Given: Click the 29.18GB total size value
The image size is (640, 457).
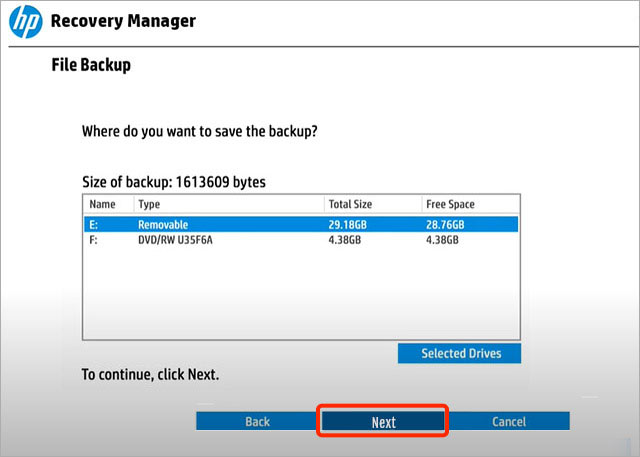Looking at the screenshot, I should (347, 225).
